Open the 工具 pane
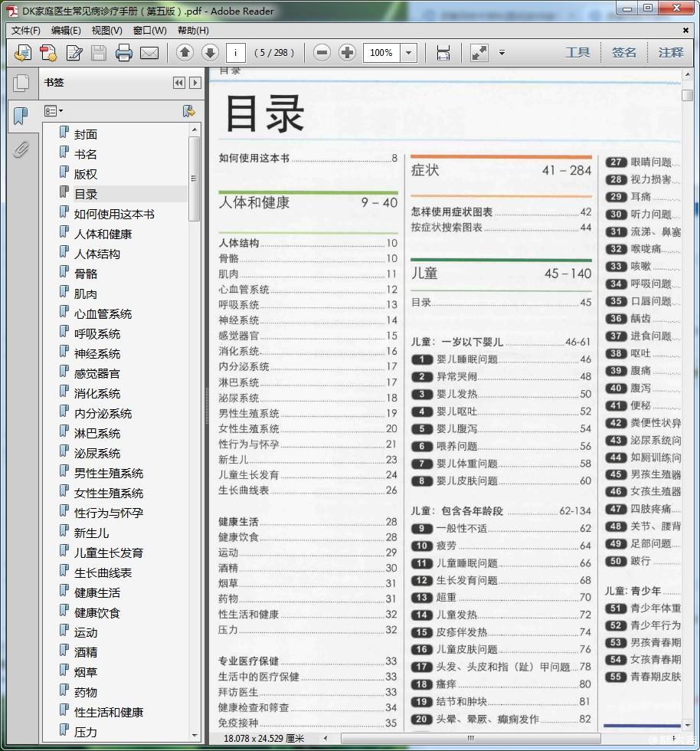The width and height of the screenshot is (700, 751). pyautogui.click(x=577, y=53)
